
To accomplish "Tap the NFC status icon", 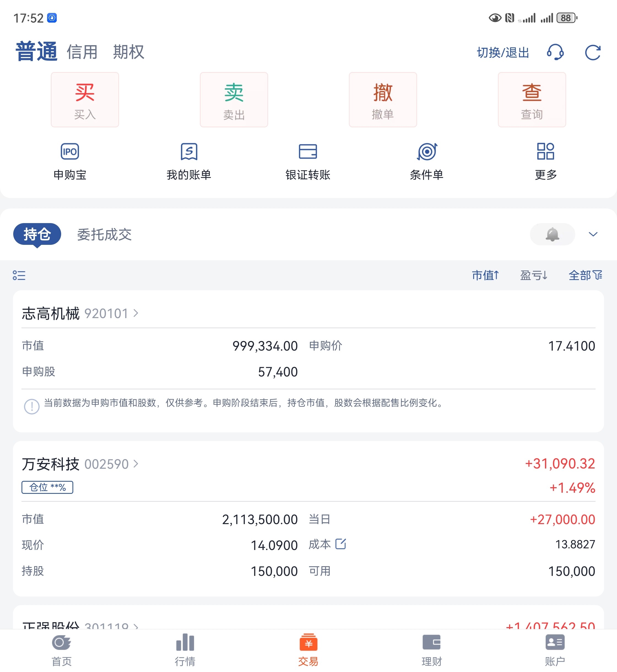I will [x=510, y=18].
